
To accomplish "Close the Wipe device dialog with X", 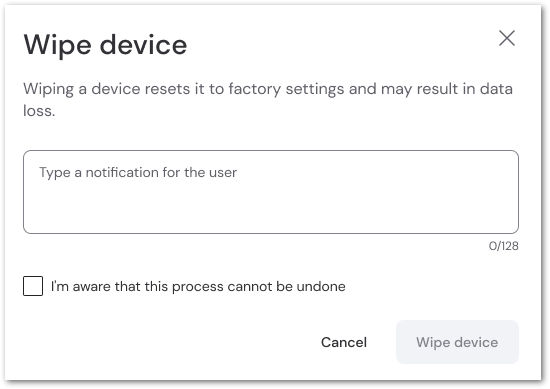I will (x=507, y=38).
